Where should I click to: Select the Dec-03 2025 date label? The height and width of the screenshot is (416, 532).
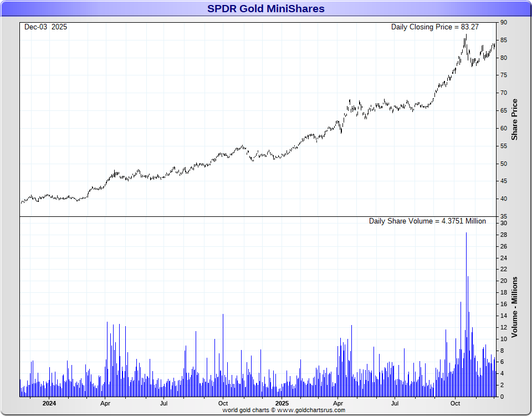pos(45,27)
